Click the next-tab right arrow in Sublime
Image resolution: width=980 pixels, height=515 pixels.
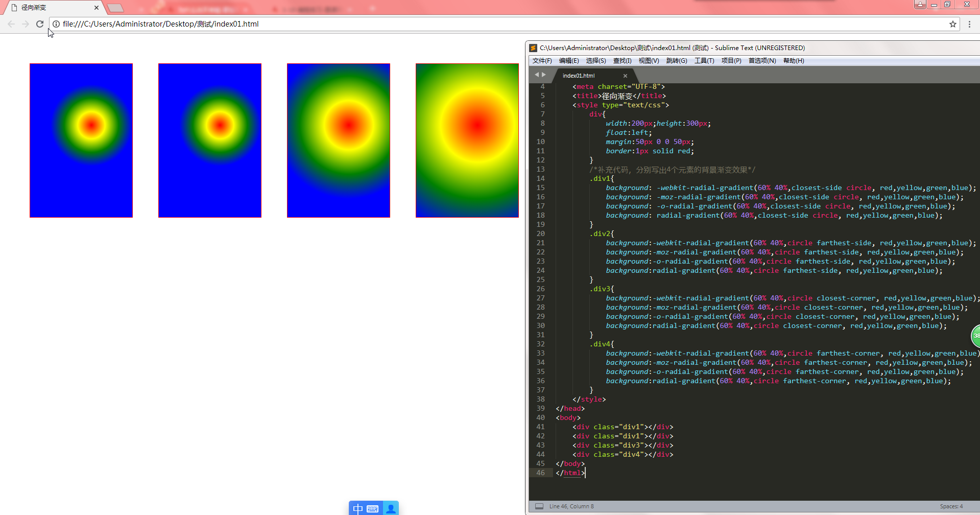[x=544, y=75]
